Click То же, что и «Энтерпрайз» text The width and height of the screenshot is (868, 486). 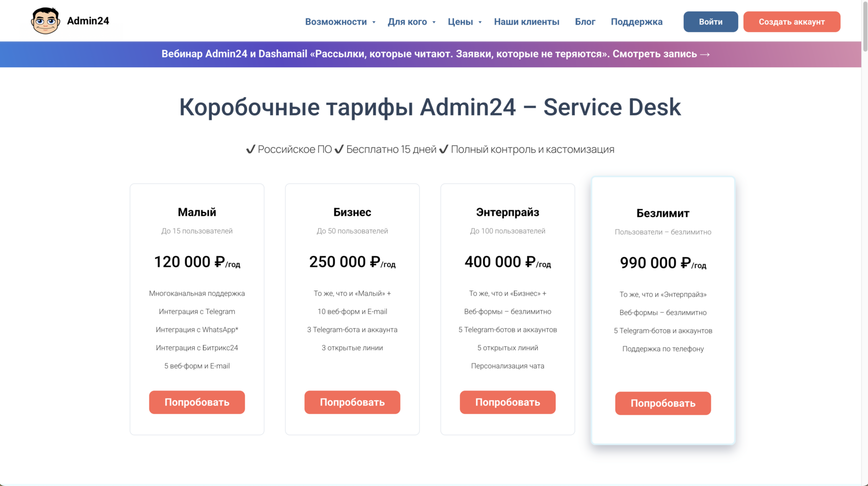tap(663, 294)
